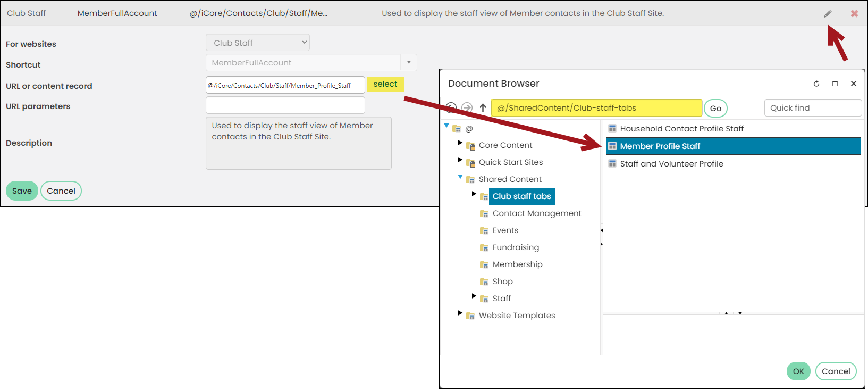Click the Staff and Volunteer Profile document icon

(x=612, y=163)
